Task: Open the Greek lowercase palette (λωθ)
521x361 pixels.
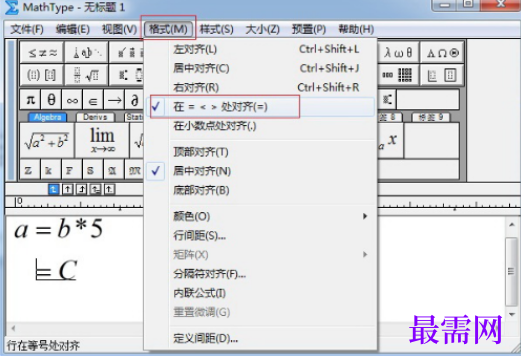Action: coord(398,52)
